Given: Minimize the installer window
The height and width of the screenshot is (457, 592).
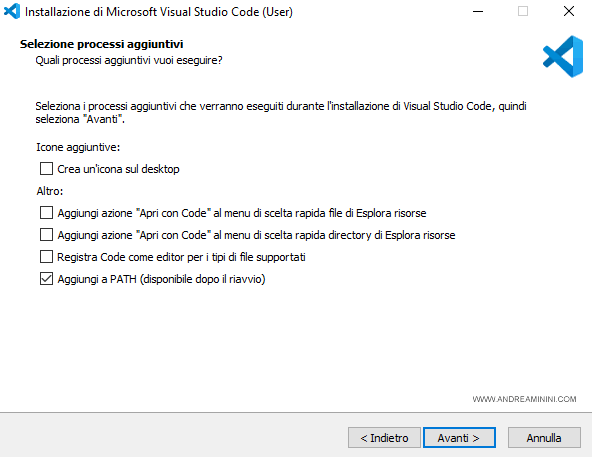Looking at the screenshot, I should pos(478,11).
